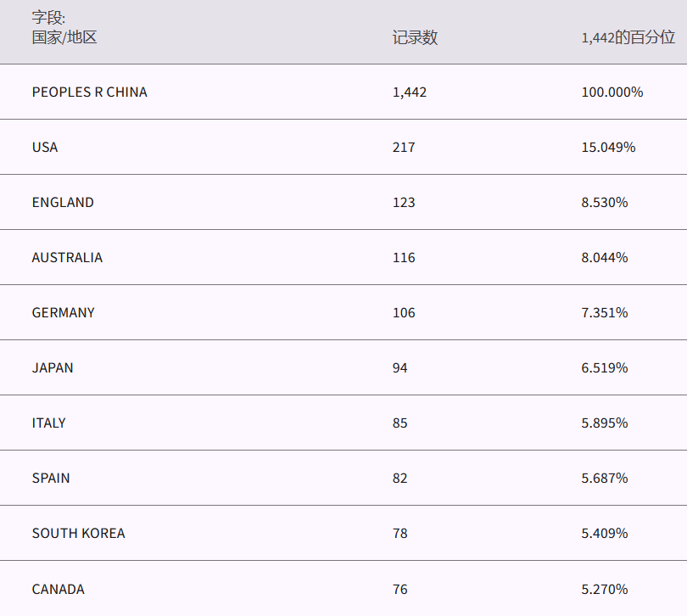Click the 国家/地区 field header
The width and height of the screenshot is (687, 616).
[64, 37]
